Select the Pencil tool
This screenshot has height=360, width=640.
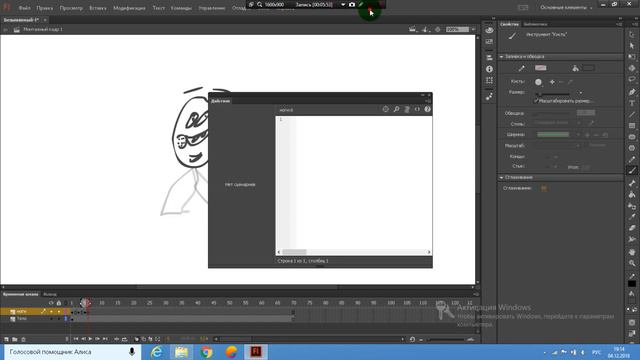coord(632,160)
